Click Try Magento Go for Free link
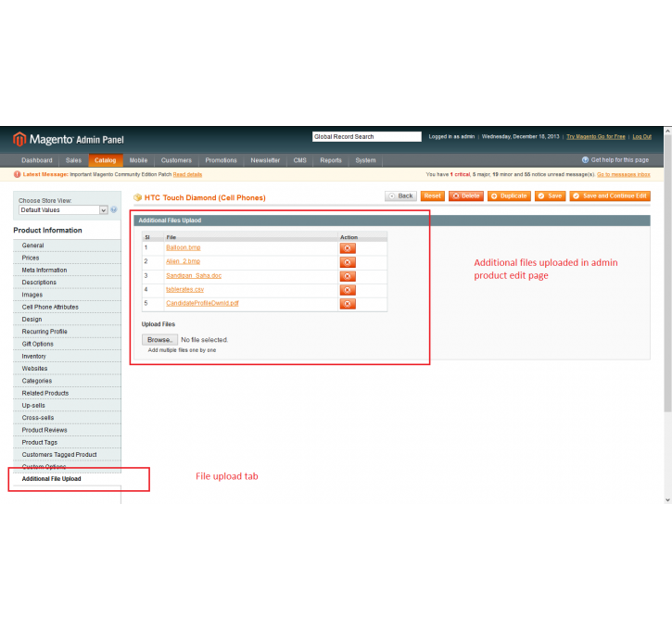672x630 pixels. (x=596, y=136)
